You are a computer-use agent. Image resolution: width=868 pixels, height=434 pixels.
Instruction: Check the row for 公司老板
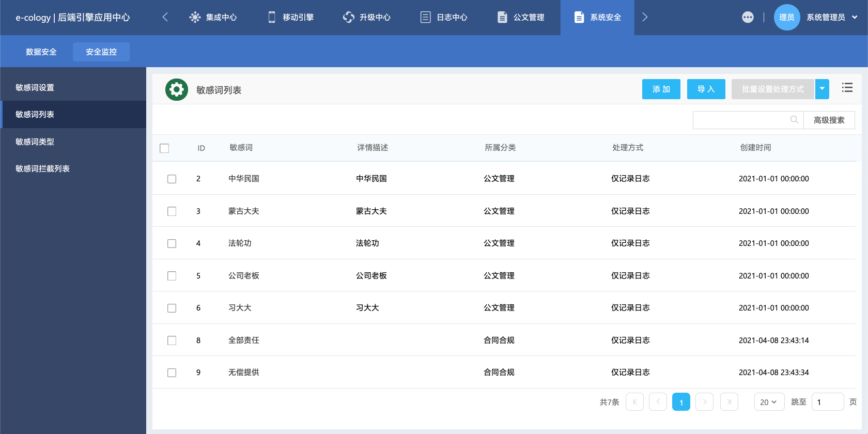[172, 276]
